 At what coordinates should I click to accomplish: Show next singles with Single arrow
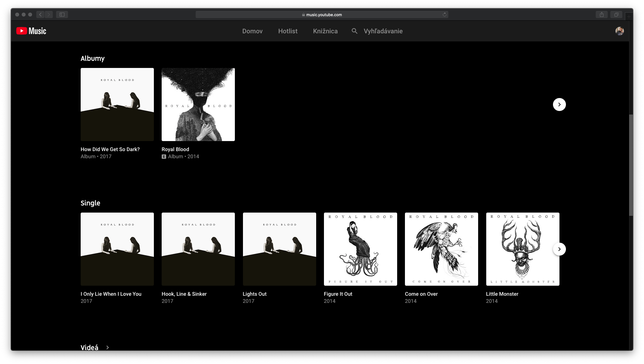[x=559, y=249]
